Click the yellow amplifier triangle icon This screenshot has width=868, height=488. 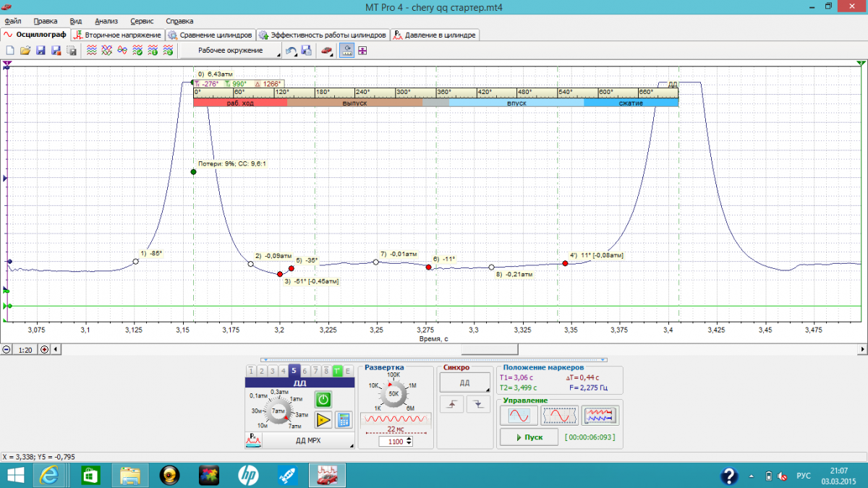[324, 419]
